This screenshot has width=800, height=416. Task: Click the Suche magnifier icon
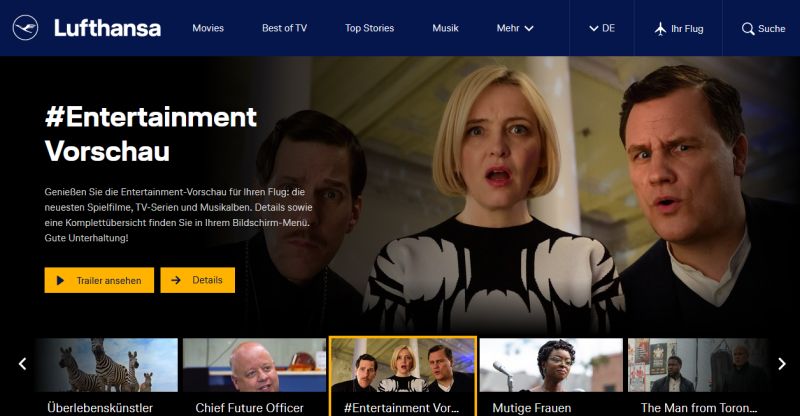748,29
